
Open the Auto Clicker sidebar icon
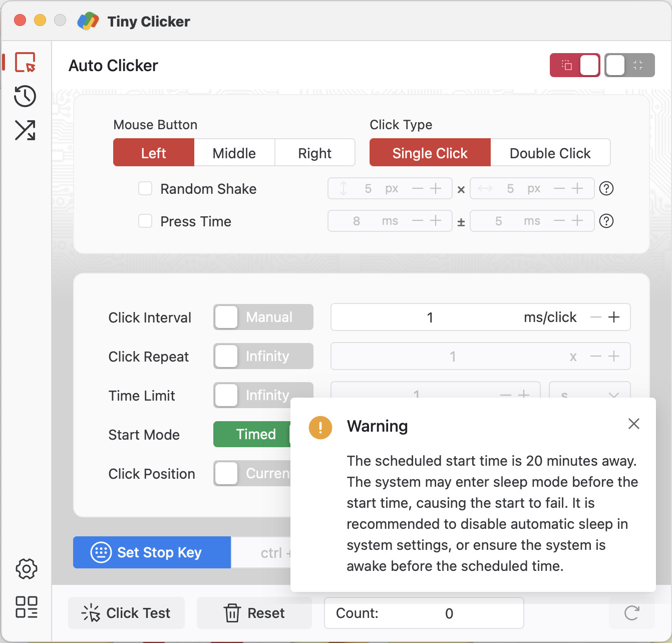click(25, 63)
